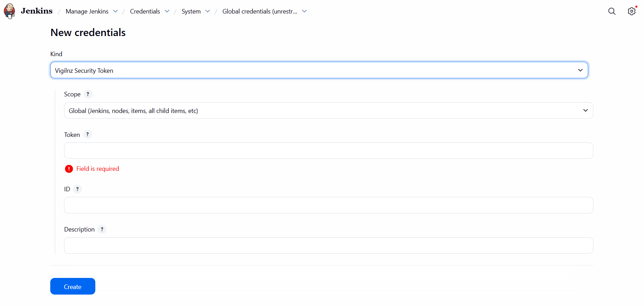Focus the ID input field
The image size is (644, 306).
pos(329,205)
